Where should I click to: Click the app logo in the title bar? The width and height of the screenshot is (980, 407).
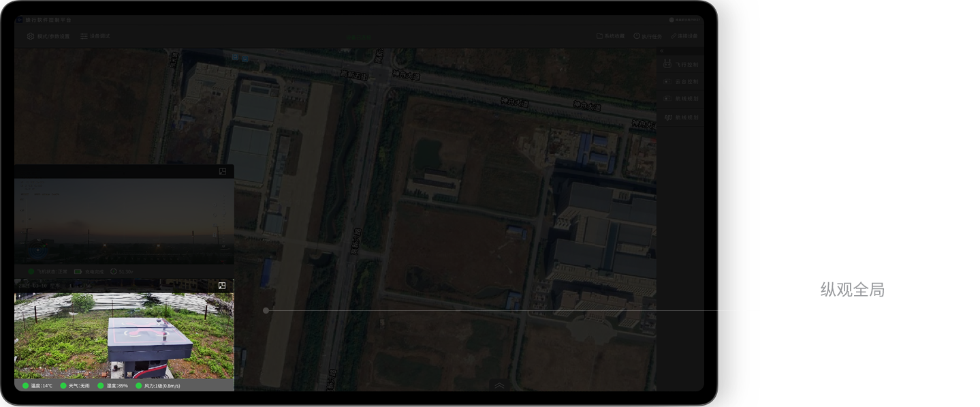20,20
